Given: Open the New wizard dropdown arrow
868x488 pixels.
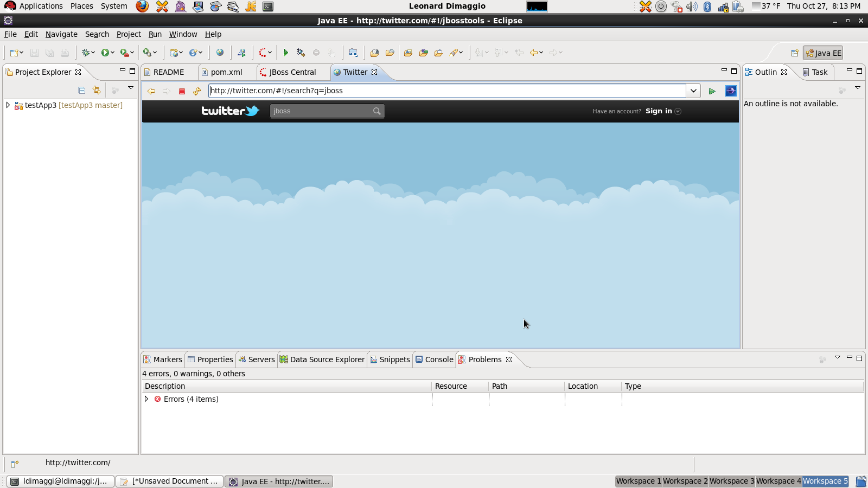Looking at the screenshot, I should 21,53.
